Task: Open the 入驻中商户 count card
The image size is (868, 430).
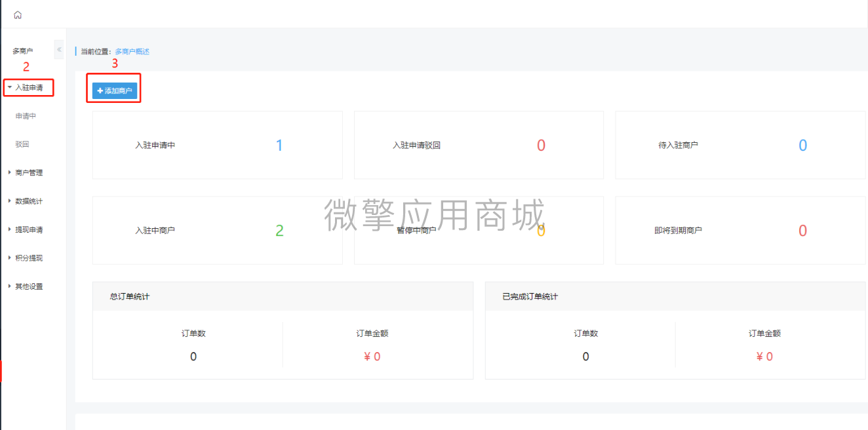Action: pos(218,230)
